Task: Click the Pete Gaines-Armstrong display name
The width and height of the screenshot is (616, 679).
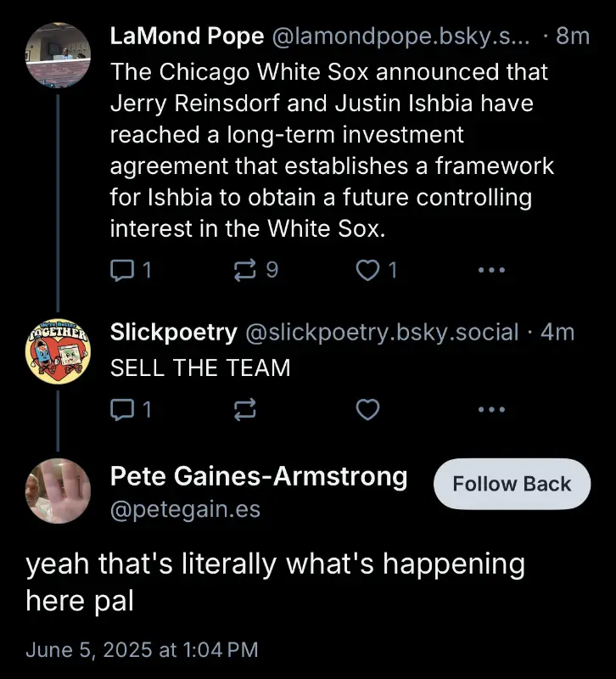Action: pyautogui.click(x=259, y=476)
